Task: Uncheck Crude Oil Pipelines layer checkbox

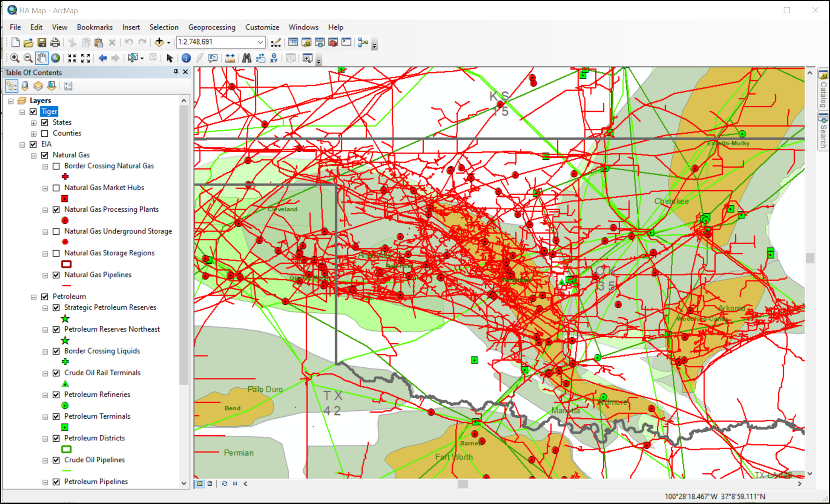Action: click(x=56, y=460)
